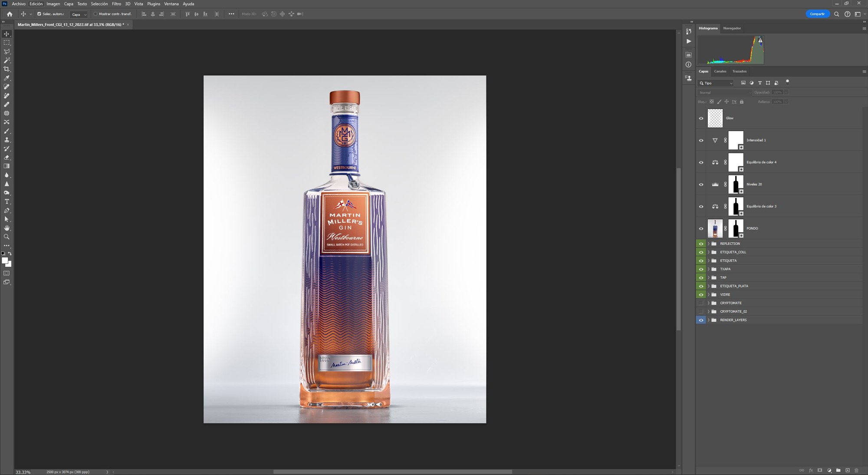This screenshot has width=868, height=475.
Task: Select the Zoom tool
Action: coord(7,237)
